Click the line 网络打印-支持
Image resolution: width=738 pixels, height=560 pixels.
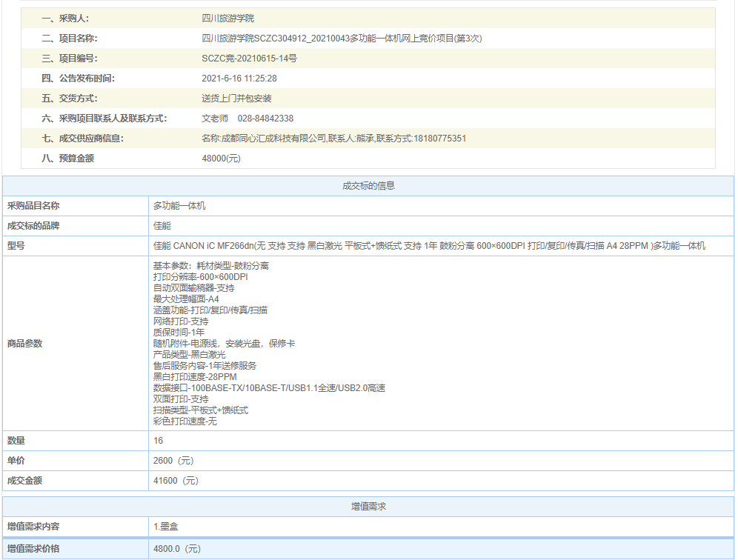(181, 321)
